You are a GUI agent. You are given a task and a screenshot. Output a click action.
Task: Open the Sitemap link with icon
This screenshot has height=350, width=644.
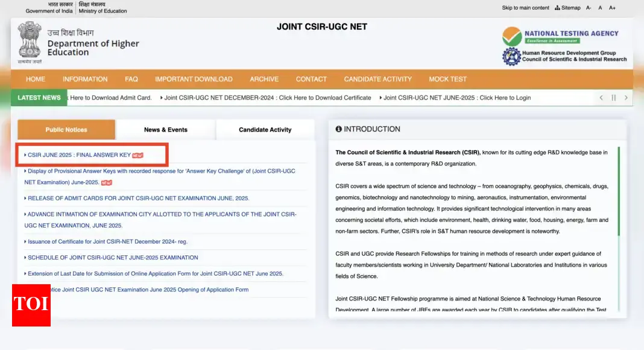click(x=567, y=8)
